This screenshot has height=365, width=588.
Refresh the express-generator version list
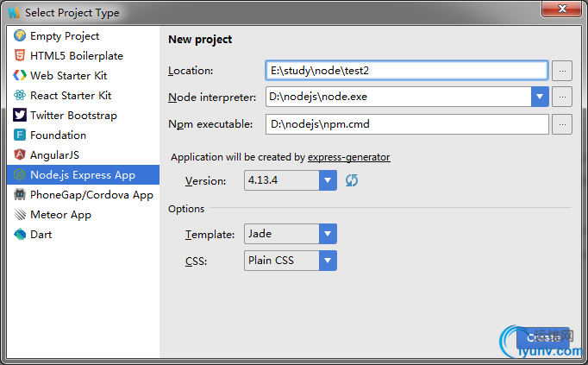tap(352, 180)
